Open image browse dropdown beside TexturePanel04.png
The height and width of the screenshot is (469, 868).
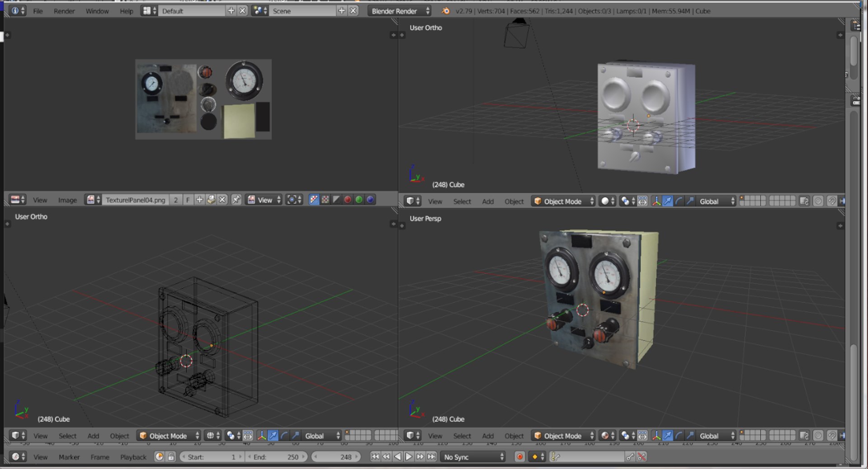click(93, 200)
